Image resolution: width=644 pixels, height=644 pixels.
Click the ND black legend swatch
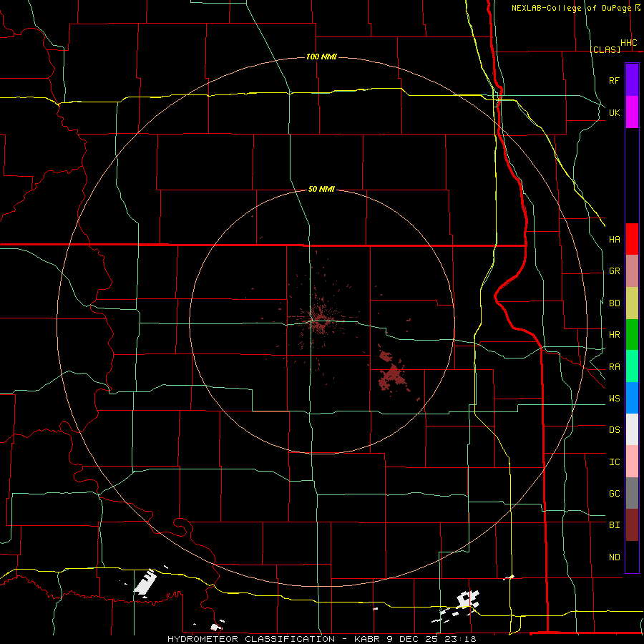[x=632, y=557]
